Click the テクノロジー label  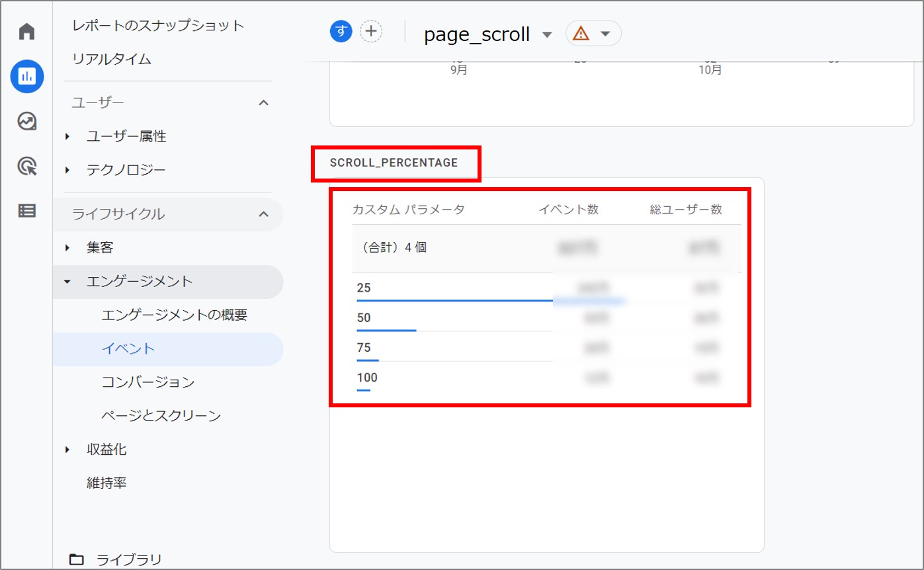click(126, 171)
